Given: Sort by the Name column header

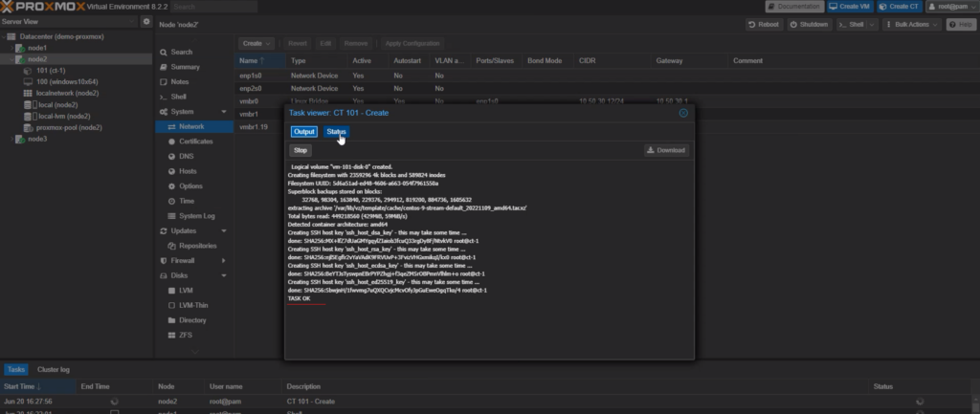Looking at the screenshot, I should tap(260, 60).
